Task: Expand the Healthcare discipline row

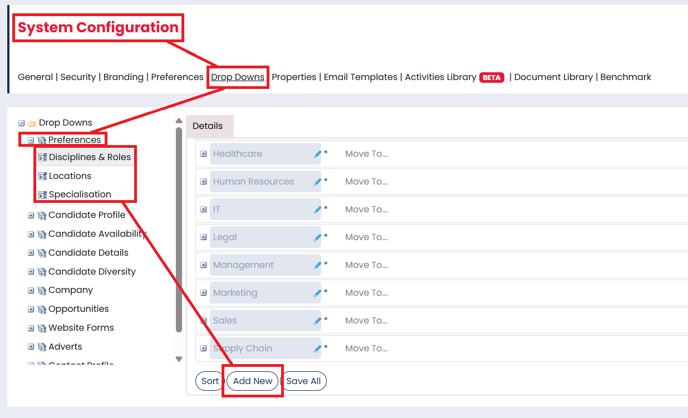Action: (x=204, y=154)
